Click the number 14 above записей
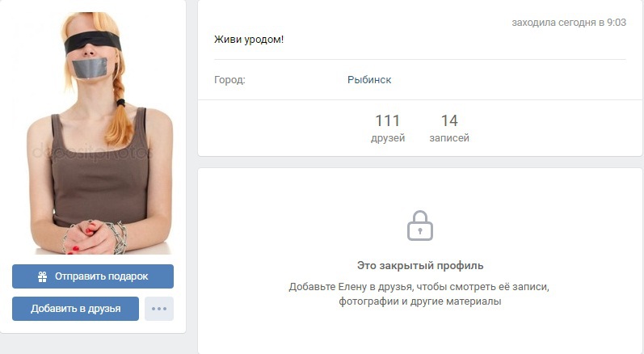 (x=449, y=120)
